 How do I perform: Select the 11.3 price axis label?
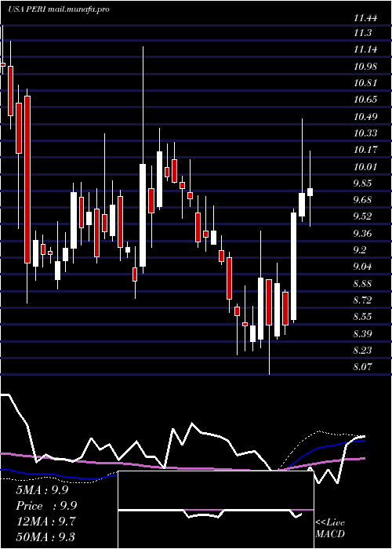[x=362, y=33]
